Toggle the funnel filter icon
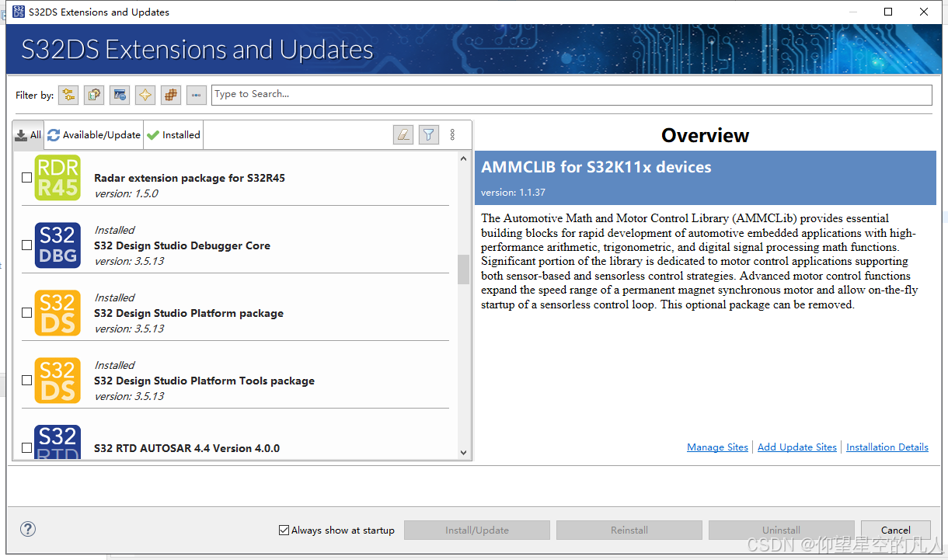Viewport: 948px width, 560px height. point(428,134)
